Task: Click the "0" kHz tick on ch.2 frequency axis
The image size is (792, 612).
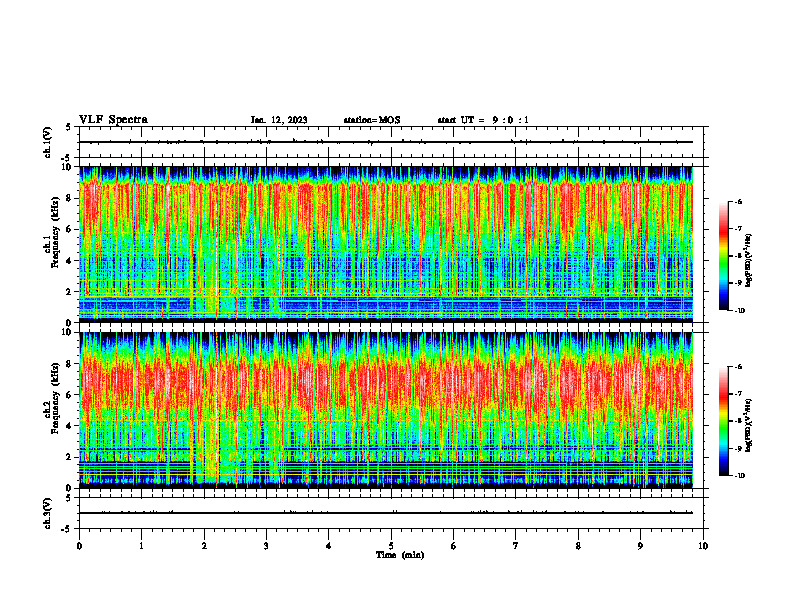Action: click(69, 488)
